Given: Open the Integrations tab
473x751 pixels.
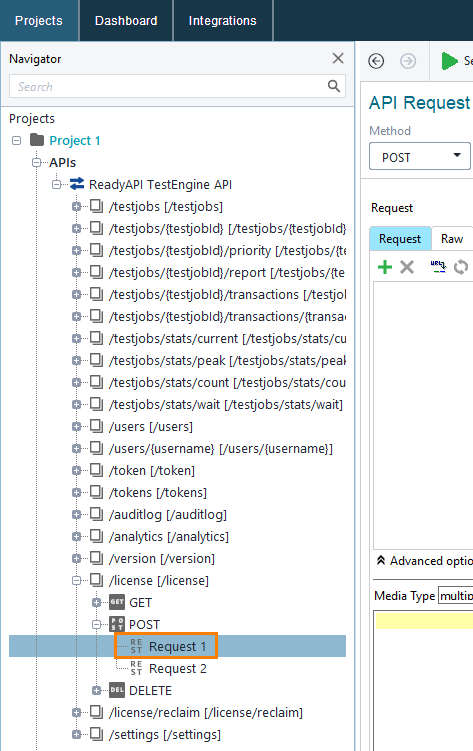Looking at the screenshot, I should tap(223, 21).
